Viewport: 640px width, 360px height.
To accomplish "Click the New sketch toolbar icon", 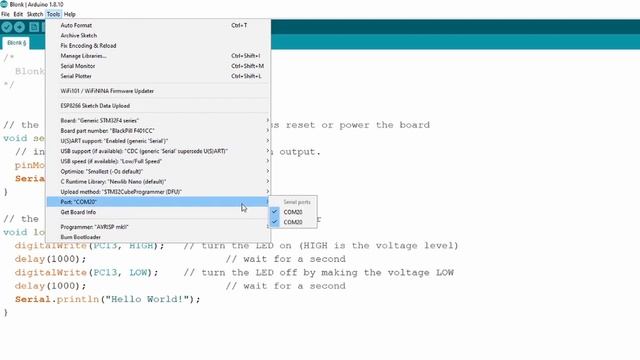I will click(x=34, y=27).
